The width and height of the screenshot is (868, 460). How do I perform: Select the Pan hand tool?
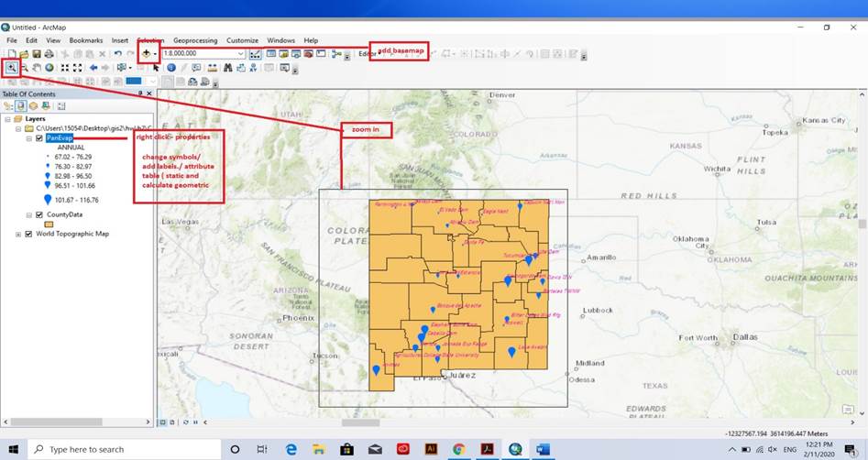coord(37,68)
